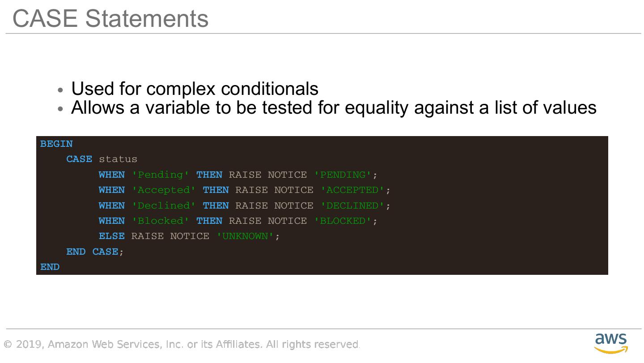Click the 'Pending' string literal
Screen dimensions: 644x363
click(160, 175)
